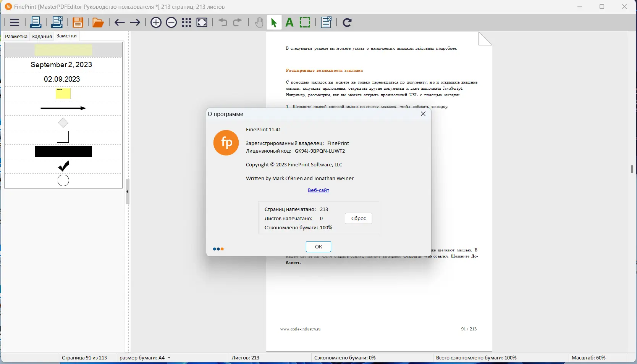Viewport: 637px width, 364px height.
Task: Choose the checkmark stamp note
Action: pos(63,166)
